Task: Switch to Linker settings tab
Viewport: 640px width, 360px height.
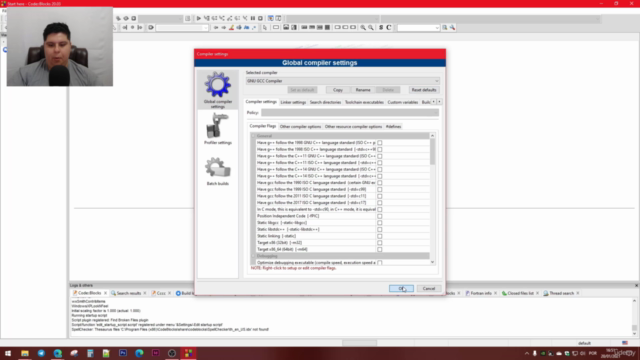Action: [293, 102]
